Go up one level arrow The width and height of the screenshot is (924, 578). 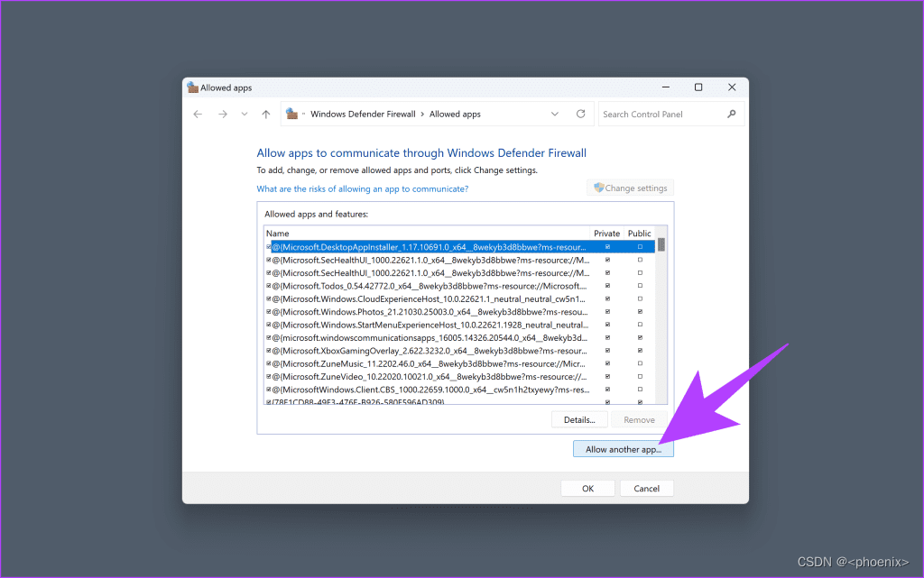(x=266, y=115)
